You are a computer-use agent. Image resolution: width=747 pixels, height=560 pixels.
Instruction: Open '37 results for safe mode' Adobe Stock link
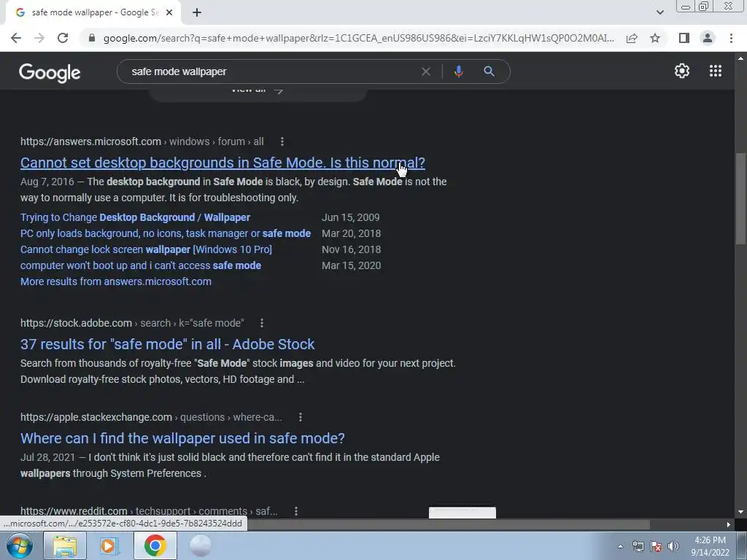pos(167,344)
